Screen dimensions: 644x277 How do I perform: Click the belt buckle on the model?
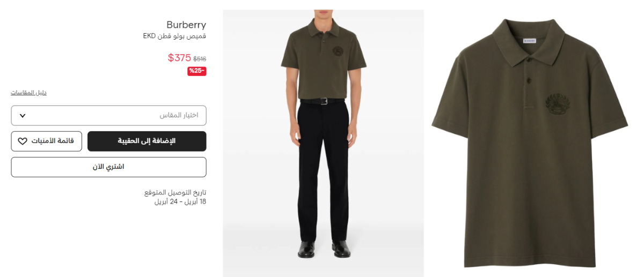coord(324,101)
